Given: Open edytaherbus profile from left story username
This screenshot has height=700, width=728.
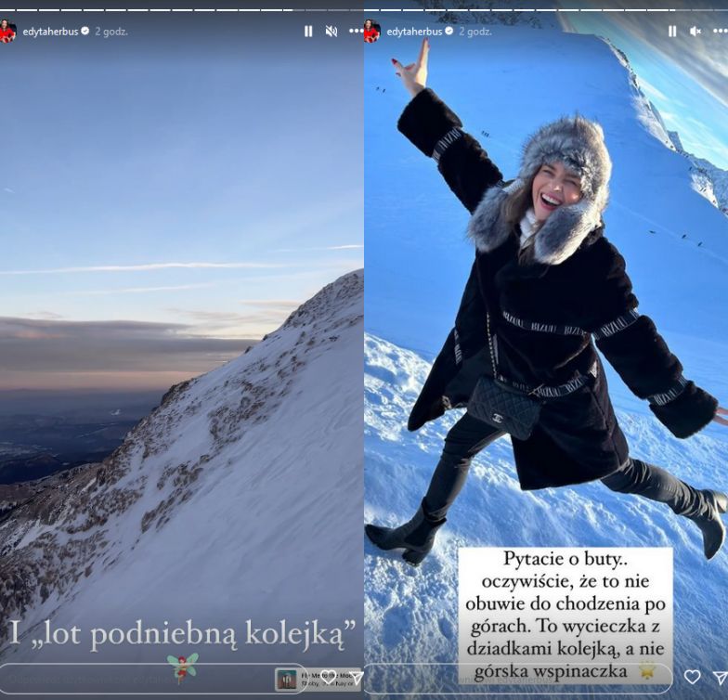Looking at the screenshot, I should point(50,32).
